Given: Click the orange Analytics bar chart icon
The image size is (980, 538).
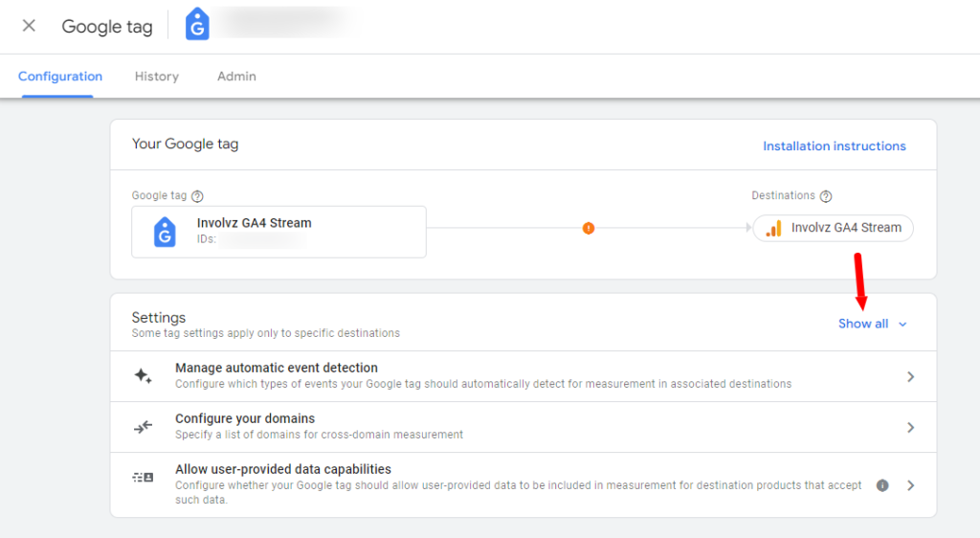Looking at the screenshot, I should (773, 228).
